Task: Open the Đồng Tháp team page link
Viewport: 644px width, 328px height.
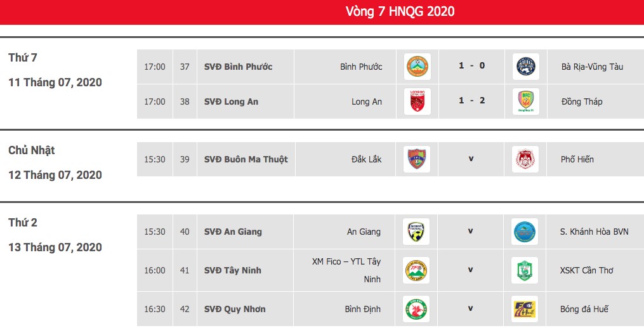Action: (x=582, y=102)
